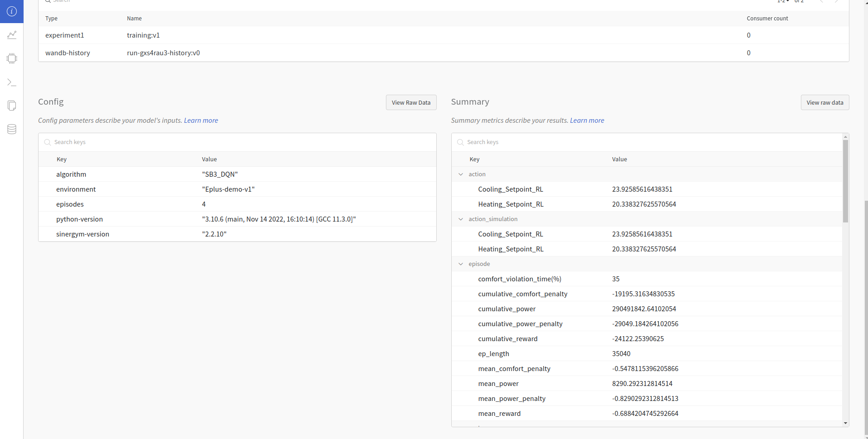Select the python-version value text

click(x=279, y=219)
